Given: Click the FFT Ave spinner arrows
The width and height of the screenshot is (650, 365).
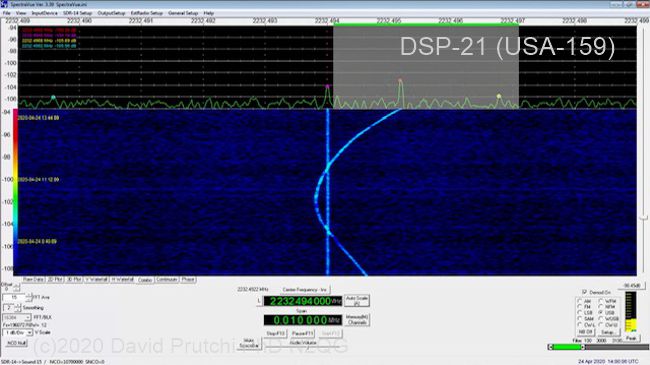Looking at the screenshot, I should (x=29, y=297).
